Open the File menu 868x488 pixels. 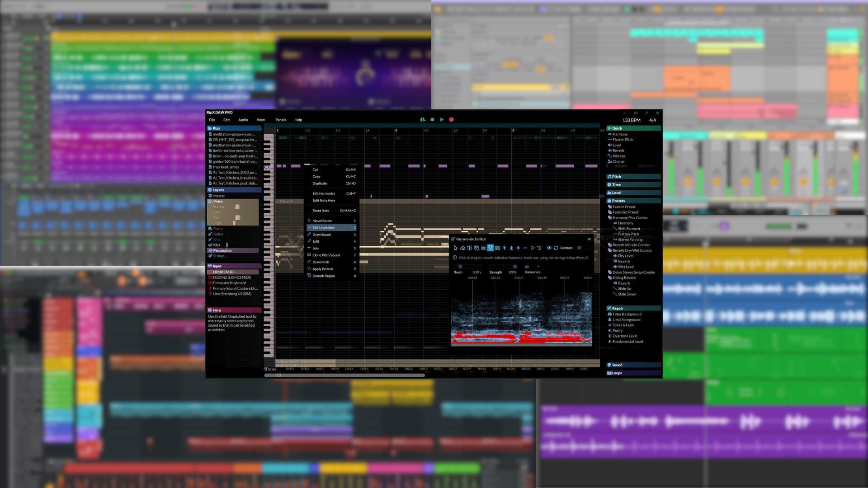212,120
